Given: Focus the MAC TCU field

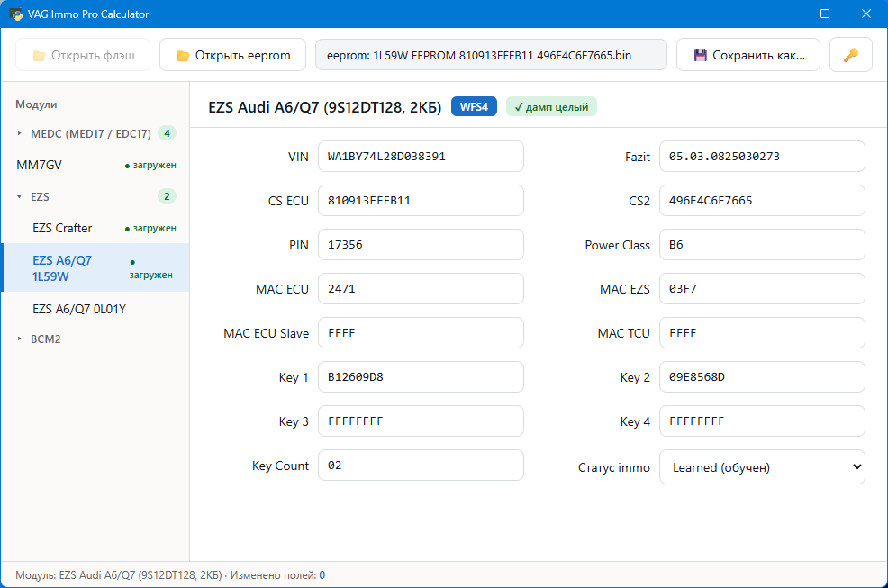Looking at the screenshot, I should coord(762,333).
